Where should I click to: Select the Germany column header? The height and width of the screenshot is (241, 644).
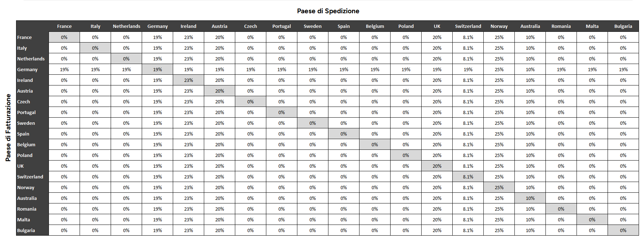tap(157, 26)
